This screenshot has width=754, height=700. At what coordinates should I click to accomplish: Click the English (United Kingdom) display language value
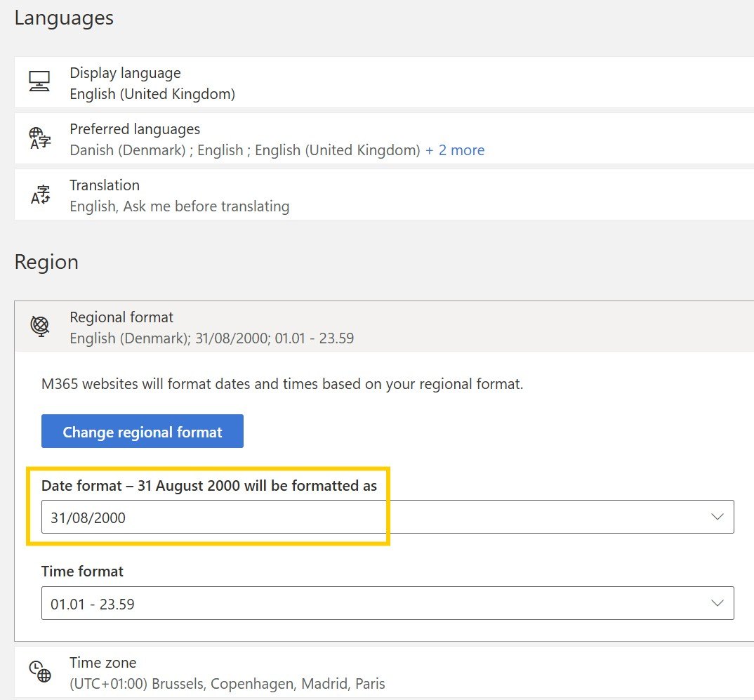tap(152, 94)
